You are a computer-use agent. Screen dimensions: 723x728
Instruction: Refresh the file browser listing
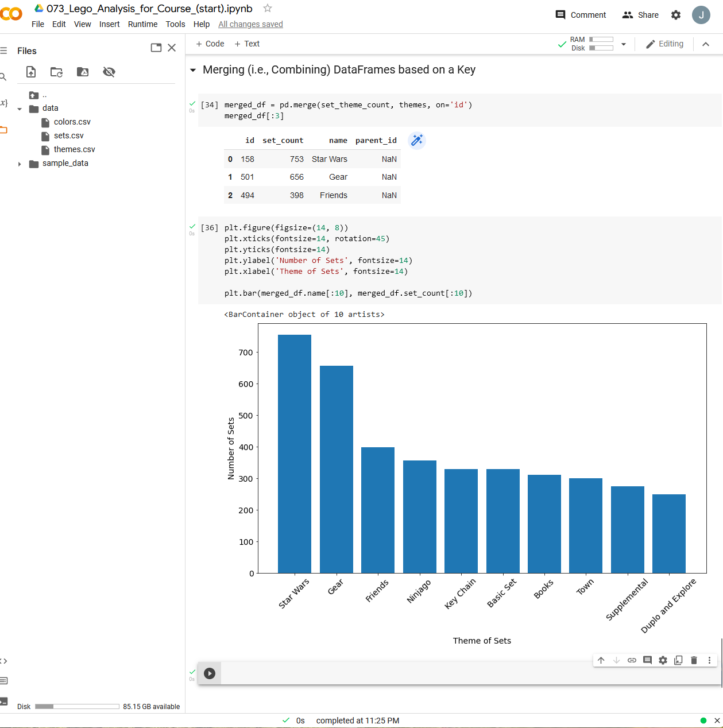click(56, 72)
